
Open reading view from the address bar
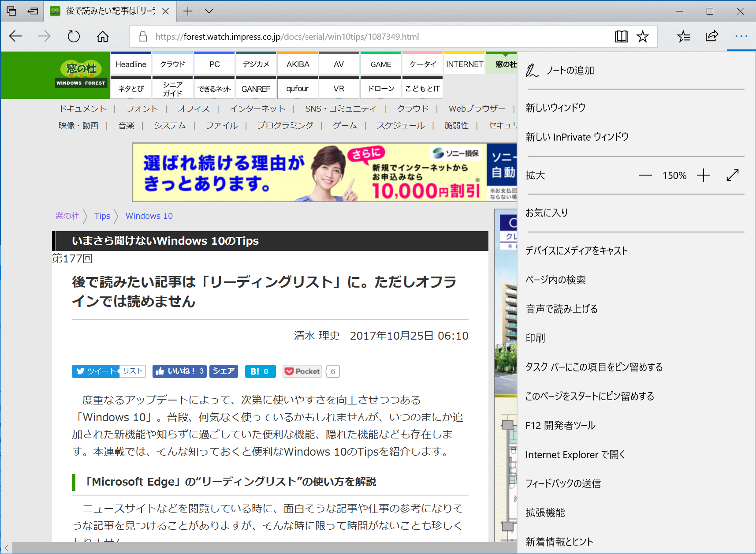(622, 37)
